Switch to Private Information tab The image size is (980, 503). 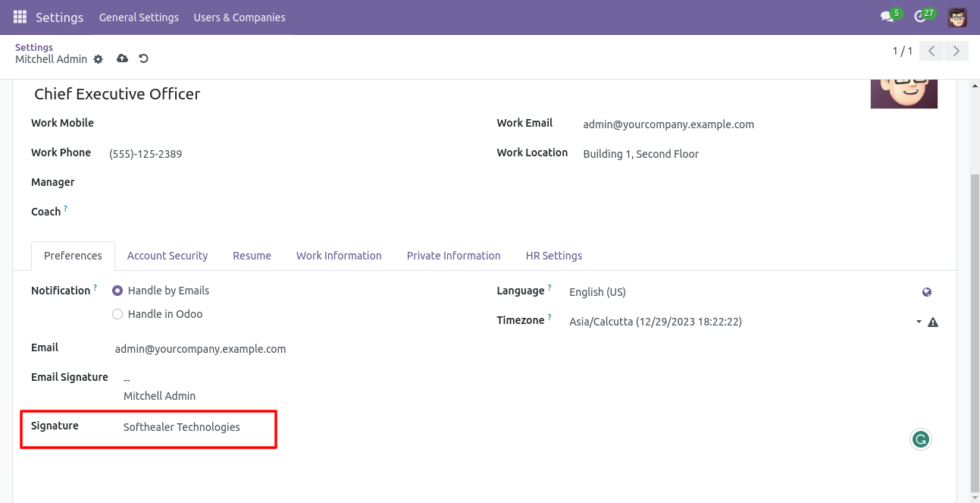pos(453,256)
